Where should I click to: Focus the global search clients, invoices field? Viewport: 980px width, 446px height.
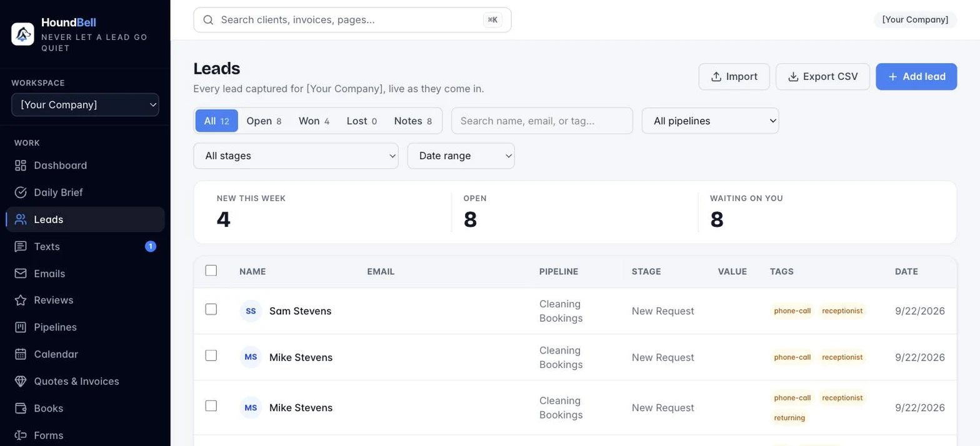352,20
